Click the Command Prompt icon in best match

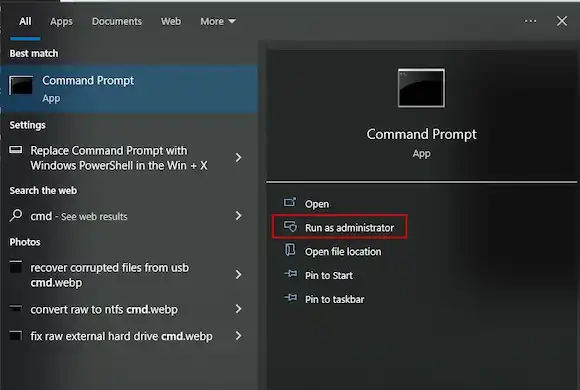tap(21, 85)
